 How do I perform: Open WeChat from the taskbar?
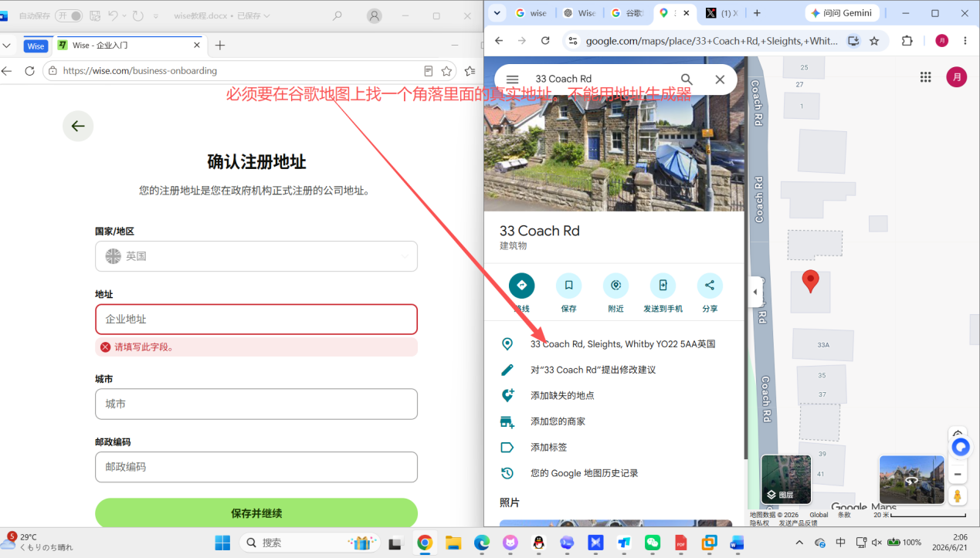coord(653,543)
